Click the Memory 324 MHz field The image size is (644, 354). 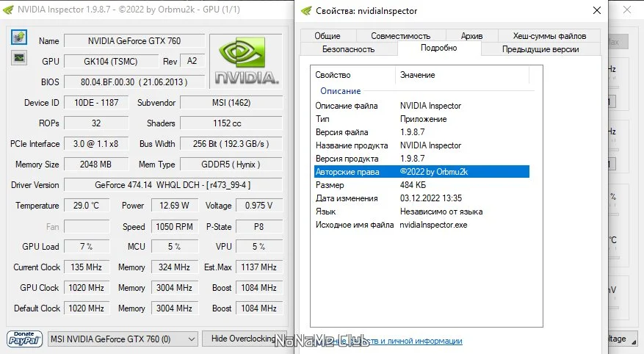click(175, 267)
